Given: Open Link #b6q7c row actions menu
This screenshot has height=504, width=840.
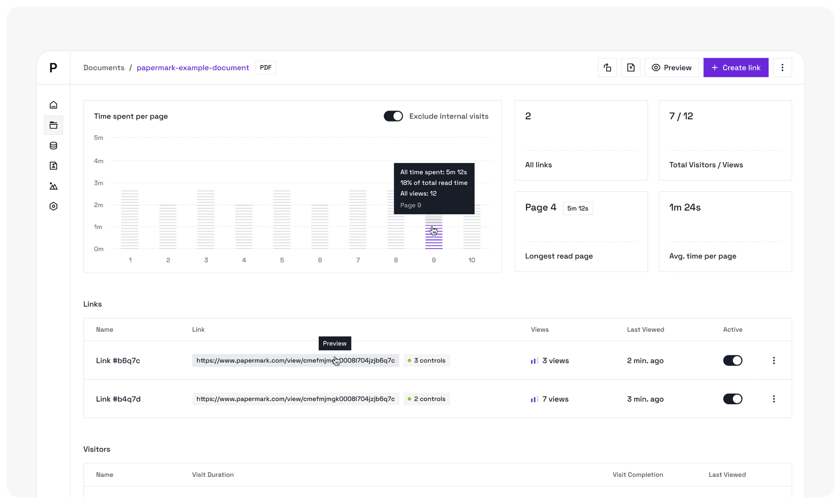Looking at the screenshot, I should click(x=774, y=360).
